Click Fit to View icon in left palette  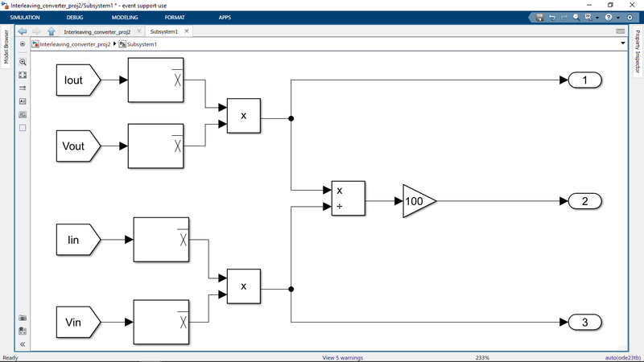pos(23,75)
